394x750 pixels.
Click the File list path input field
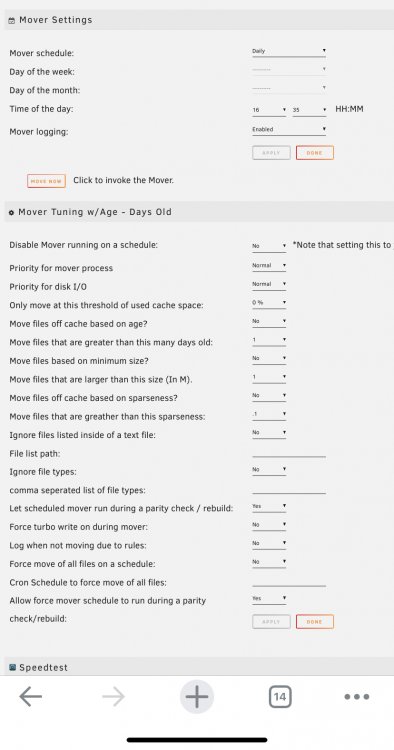(x=289, y=453)
